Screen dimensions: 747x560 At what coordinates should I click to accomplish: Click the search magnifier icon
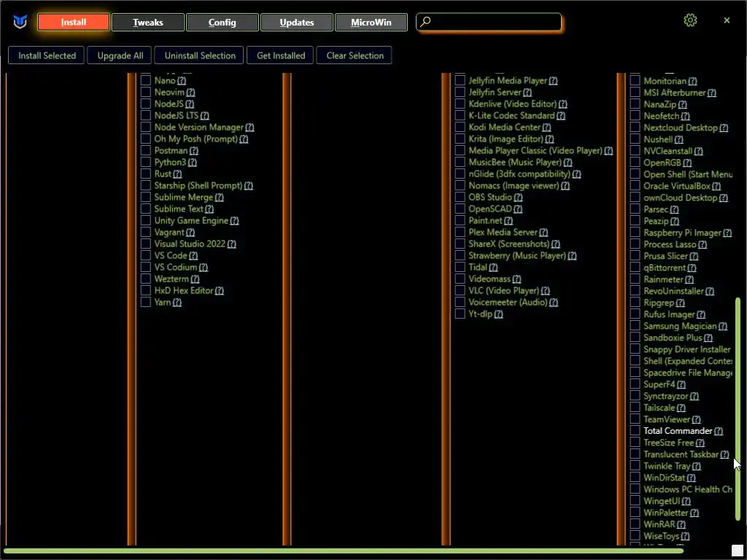coord(425,21)
